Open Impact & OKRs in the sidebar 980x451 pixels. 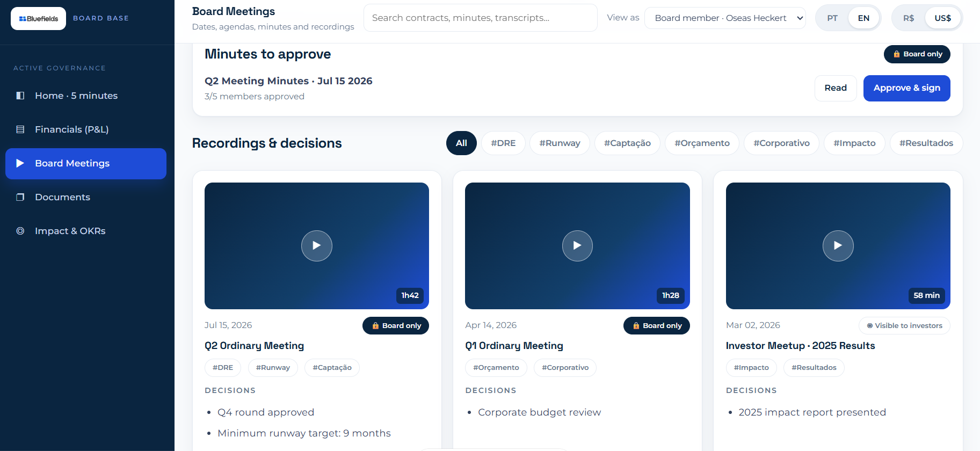[86, 231]
